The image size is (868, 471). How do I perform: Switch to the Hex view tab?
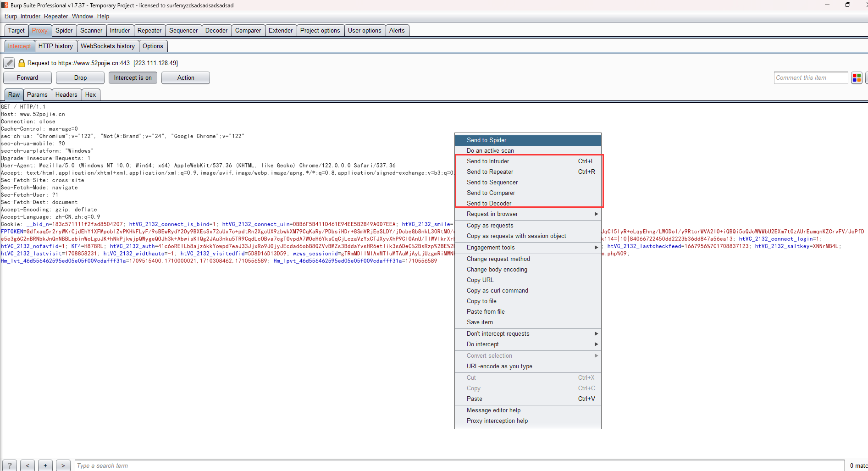[x=91, y=95]
